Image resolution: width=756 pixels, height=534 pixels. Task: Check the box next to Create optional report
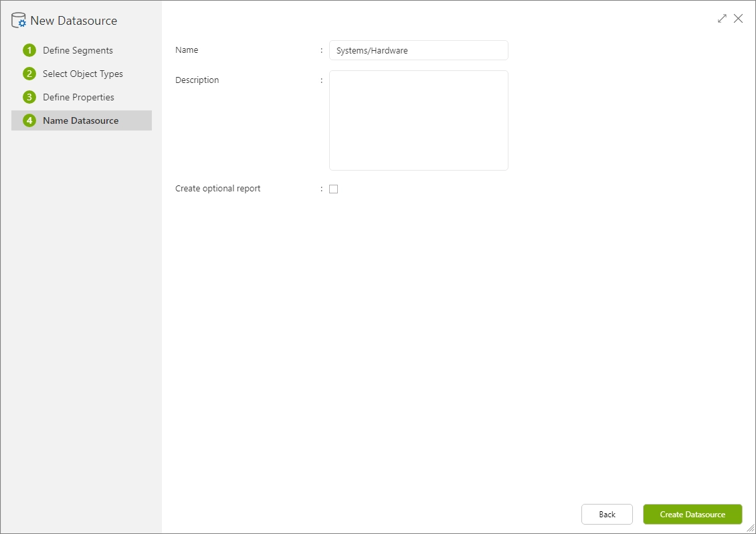click(x=333, y=189)
